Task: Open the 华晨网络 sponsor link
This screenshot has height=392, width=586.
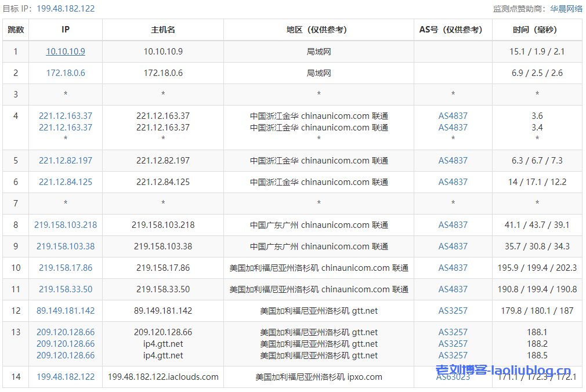Action: tap(566, 9)
